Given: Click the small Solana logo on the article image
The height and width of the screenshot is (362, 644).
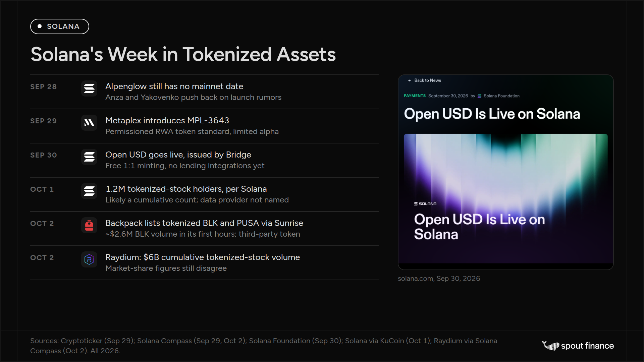Looking at the screenshot, I should [x=425, y=204].
